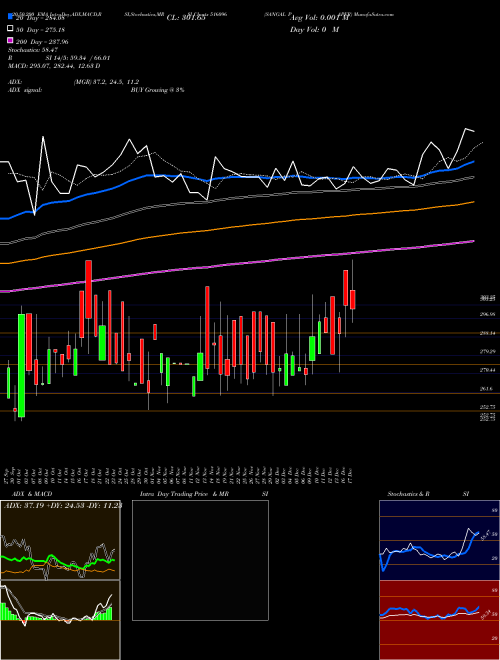Screen dimensions: 500x660
Task: Click the 'Intra Day Trading Price & MR' title
Action: (184, 494)
